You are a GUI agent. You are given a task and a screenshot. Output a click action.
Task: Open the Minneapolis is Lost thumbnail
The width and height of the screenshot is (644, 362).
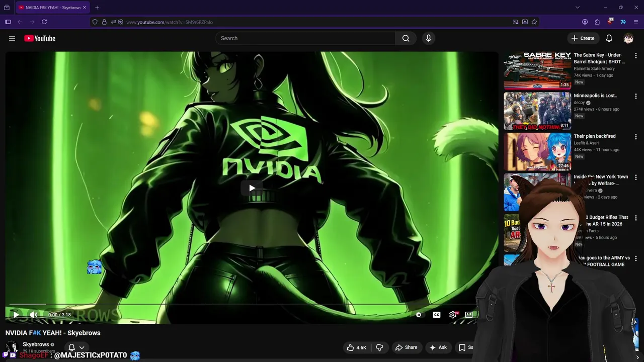click(x=537, y=111)
